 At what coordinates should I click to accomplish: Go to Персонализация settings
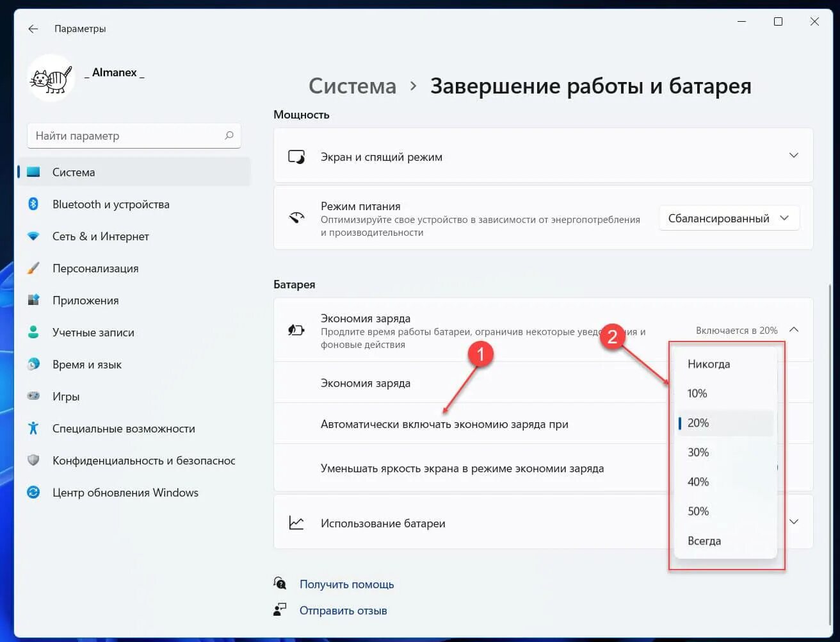[x=133, y=268]
